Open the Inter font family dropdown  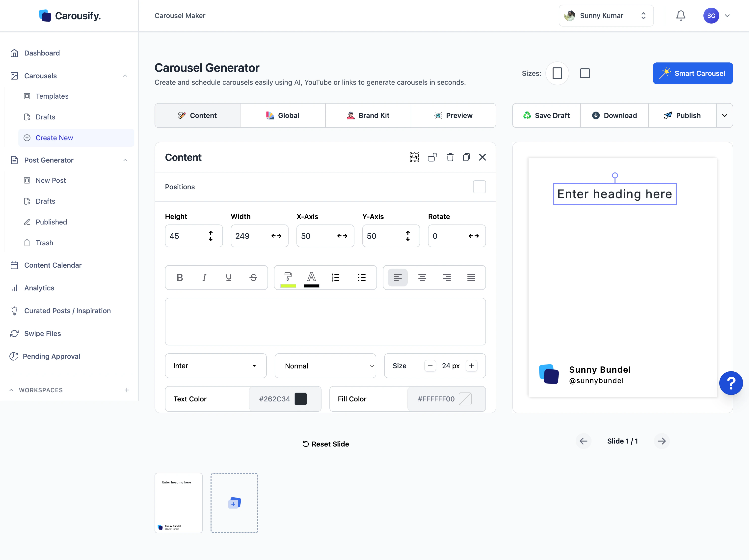pos(216,365)
